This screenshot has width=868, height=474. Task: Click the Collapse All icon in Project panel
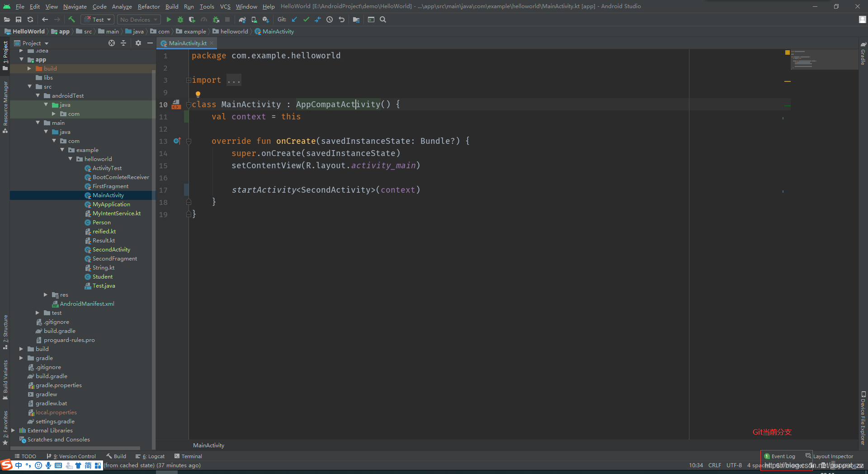(x=123, y=43)
